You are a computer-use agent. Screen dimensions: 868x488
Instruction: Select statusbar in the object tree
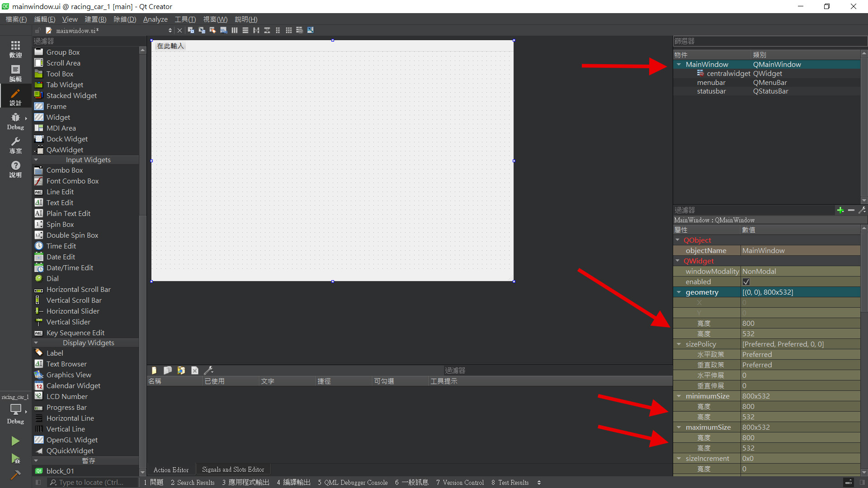pyautogui.click(x=711, y=91)
